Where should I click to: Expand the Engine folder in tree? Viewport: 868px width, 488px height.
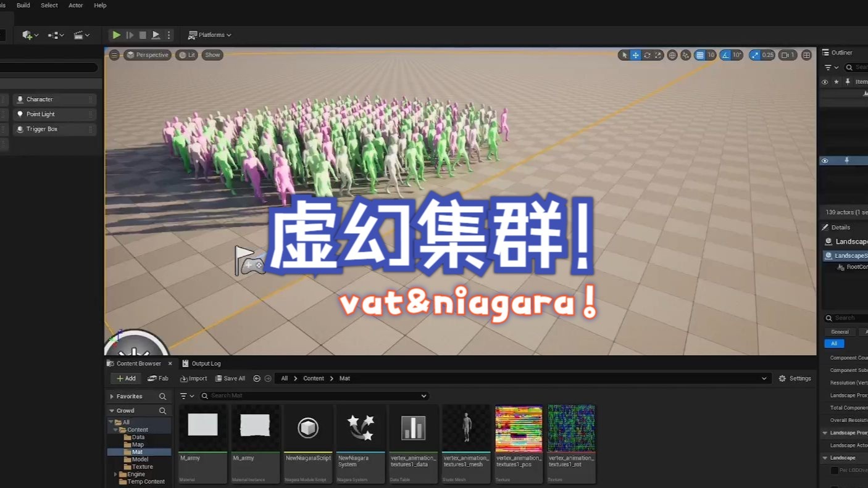tap(115, 474)
